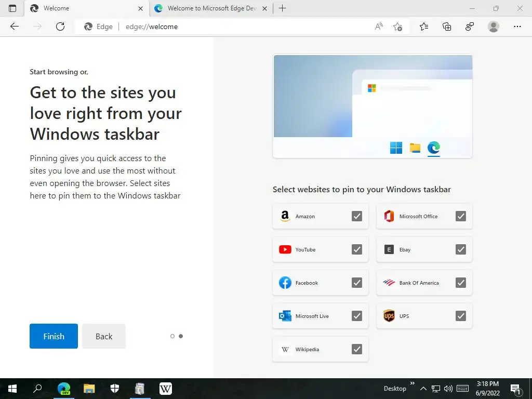Click the Finish button
Viewport: 532px width, 399px height.
(54, 336)
